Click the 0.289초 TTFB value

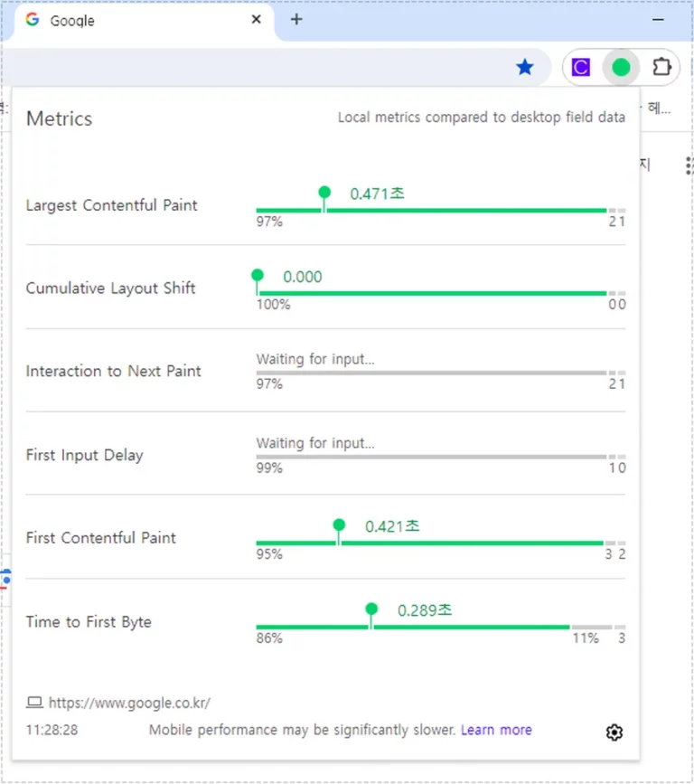pos(425,610)
